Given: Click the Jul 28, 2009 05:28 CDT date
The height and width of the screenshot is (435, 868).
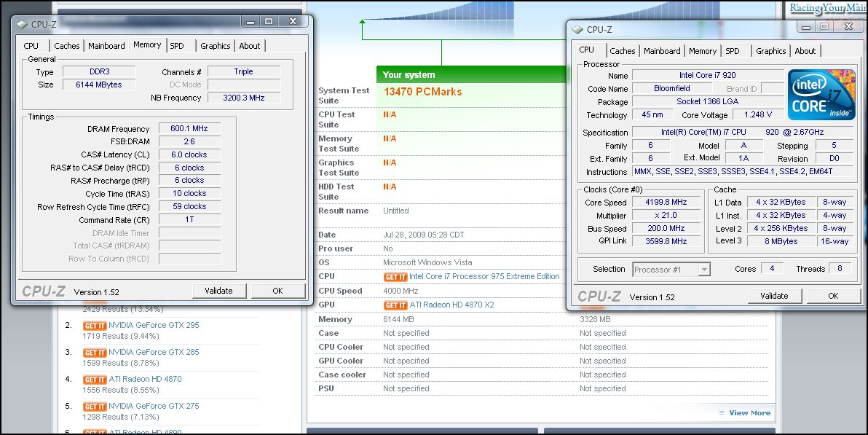Looking at the screenshot, I should (424, 235).
